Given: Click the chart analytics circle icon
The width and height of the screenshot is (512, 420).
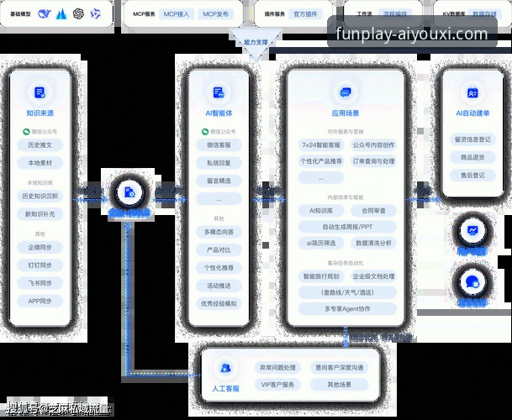Looking at the screenshot, I should (473, 229).
